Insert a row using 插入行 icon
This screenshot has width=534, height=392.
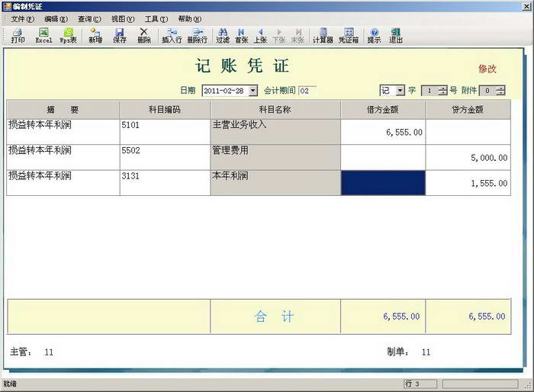(172, 35)
